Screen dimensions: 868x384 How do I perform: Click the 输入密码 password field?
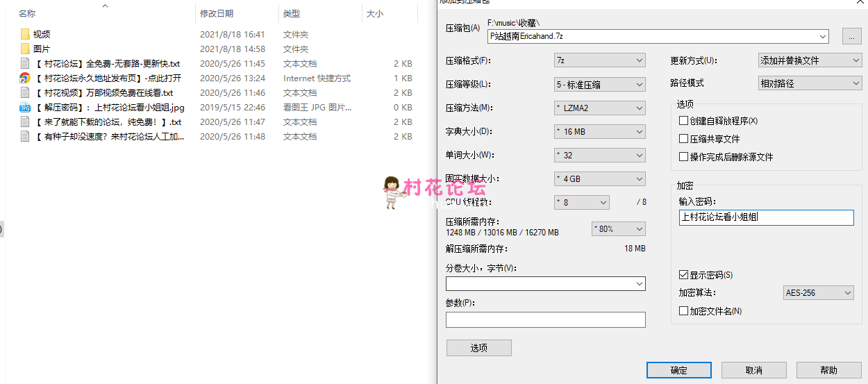pyautogui.click(x=767, y=217)
